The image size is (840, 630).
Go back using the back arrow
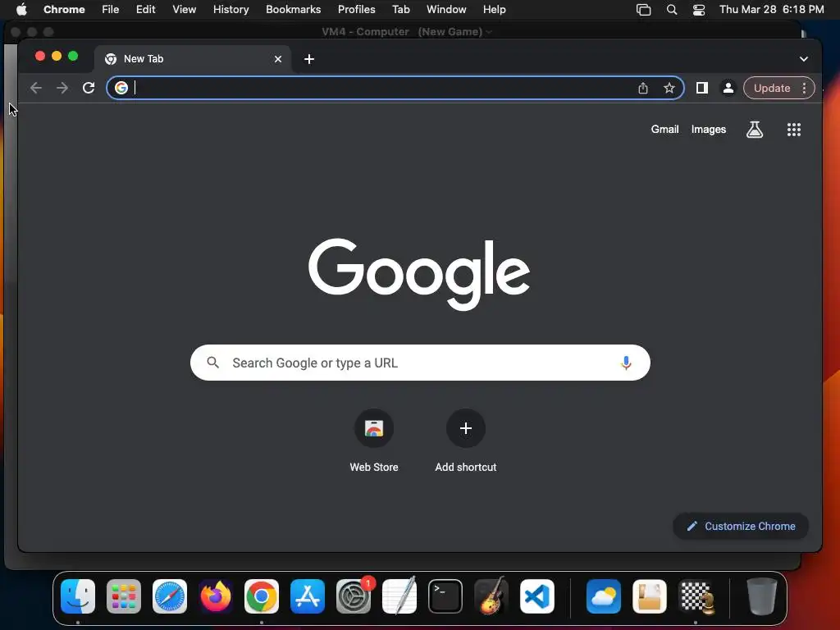pos(36,88)
